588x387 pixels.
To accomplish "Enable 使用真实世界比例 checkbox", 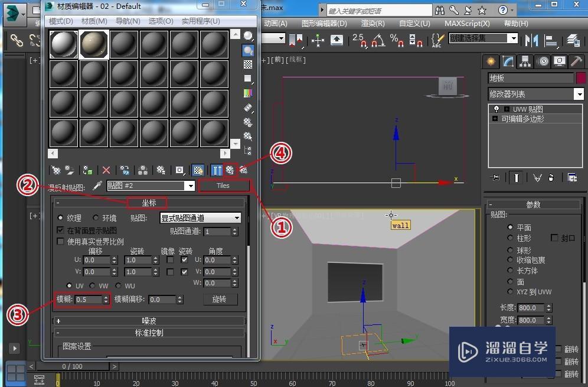I will (x=60, y=242).
